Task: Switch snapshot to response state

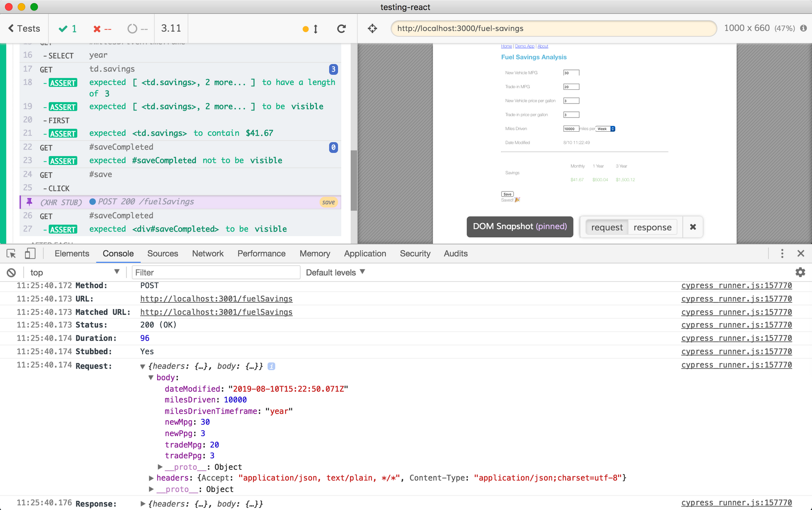Action: click(x=652, y=227)
